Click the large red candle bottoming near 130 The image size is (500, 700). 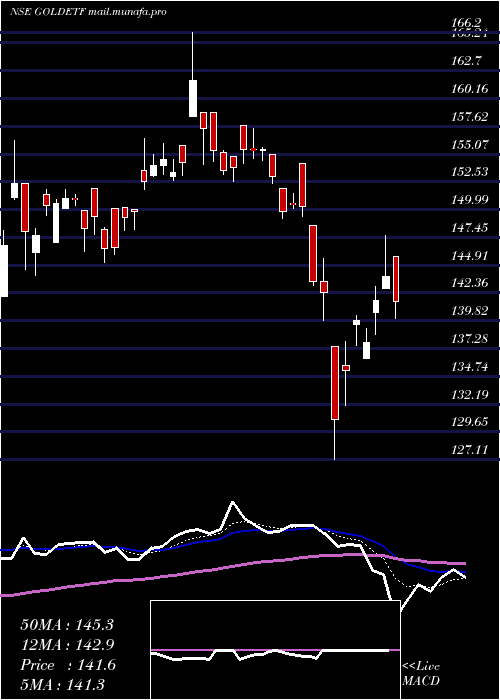click(x=335, y=383)
